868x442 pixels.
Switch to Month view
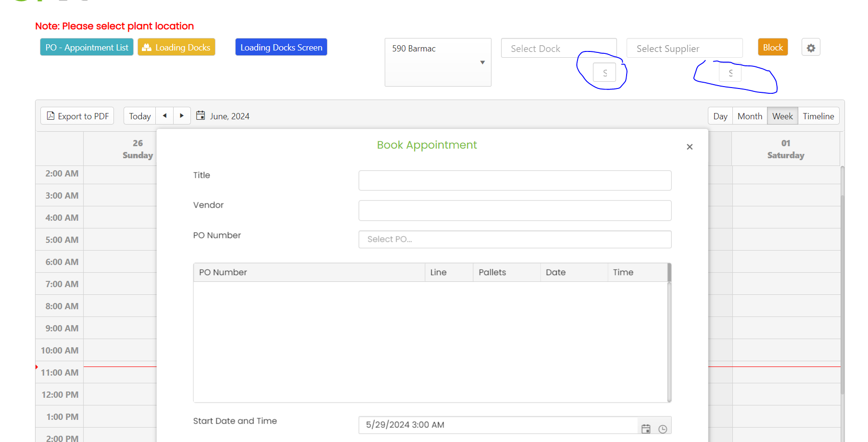[750, 116]
